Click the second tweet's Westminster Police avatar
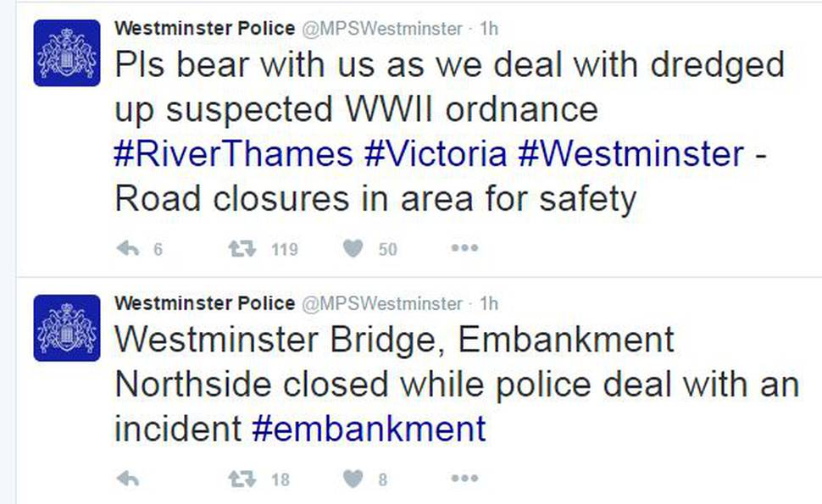 (x=67, y=328)
